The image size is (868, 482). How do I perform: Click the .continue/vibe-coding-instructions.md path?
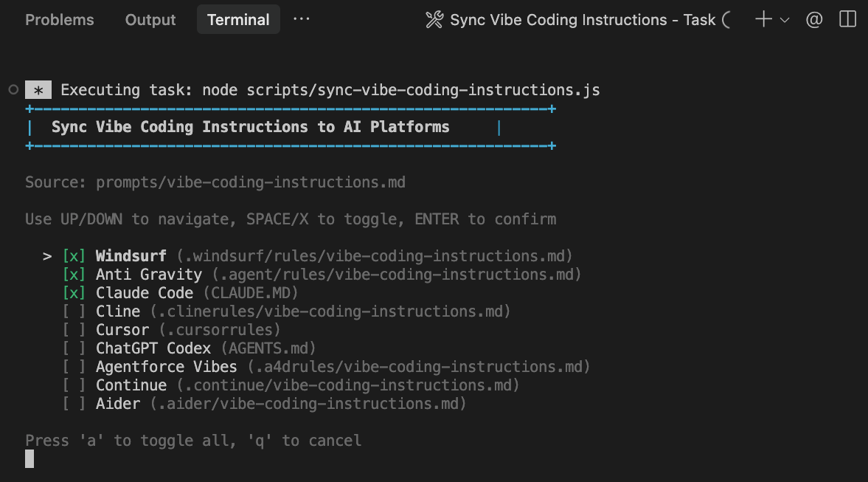(x=348, y=385)
